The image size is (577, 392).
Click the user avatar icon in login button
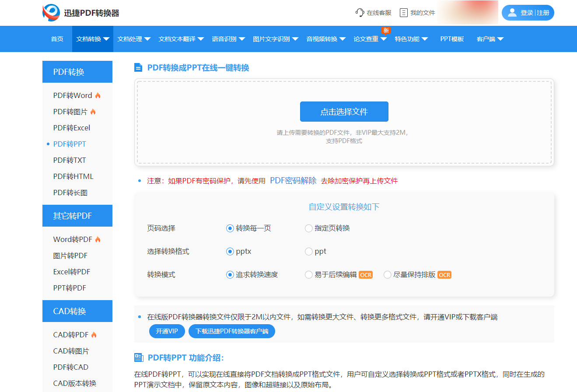pos(512,13)
